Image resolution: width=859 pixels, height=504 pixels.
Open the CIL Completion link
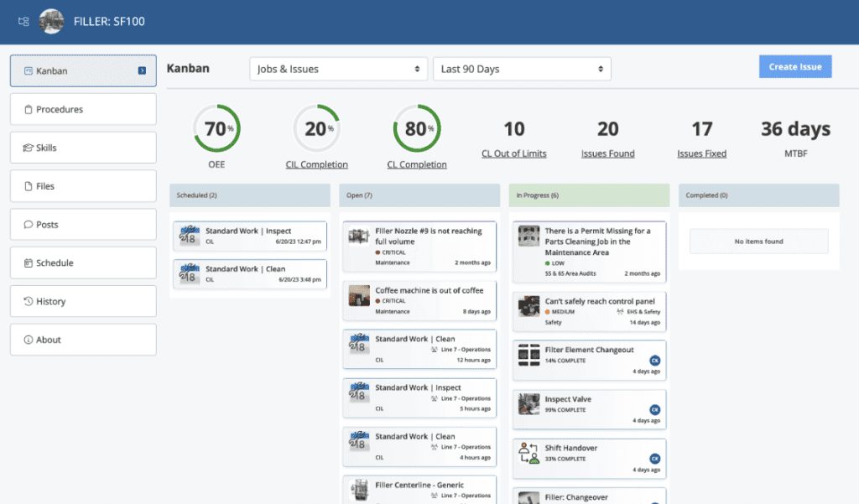[x=316, y=164]
